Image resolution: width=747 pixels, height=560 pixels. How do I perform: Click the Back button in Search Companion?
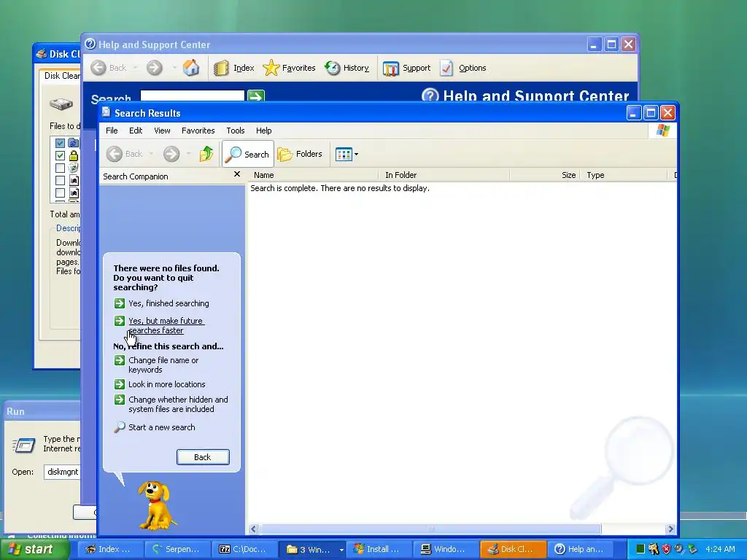click(x=203, y=457)
